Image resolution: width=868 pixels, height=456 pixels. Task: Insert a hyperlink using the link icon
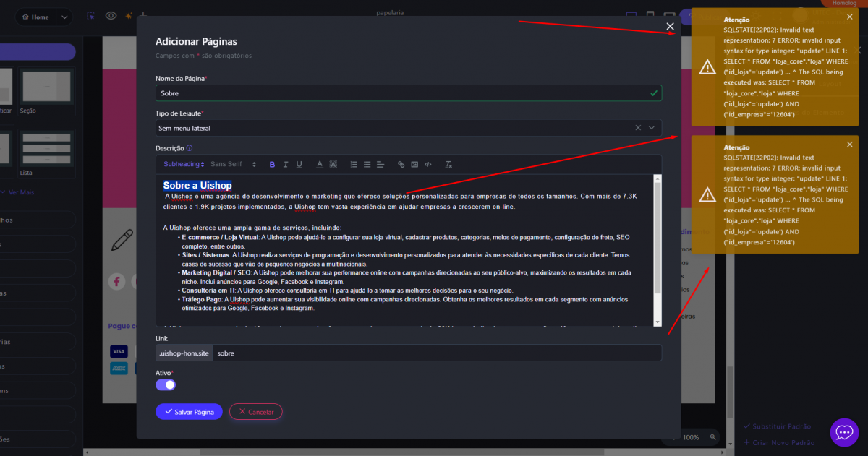tap(401, 165)
